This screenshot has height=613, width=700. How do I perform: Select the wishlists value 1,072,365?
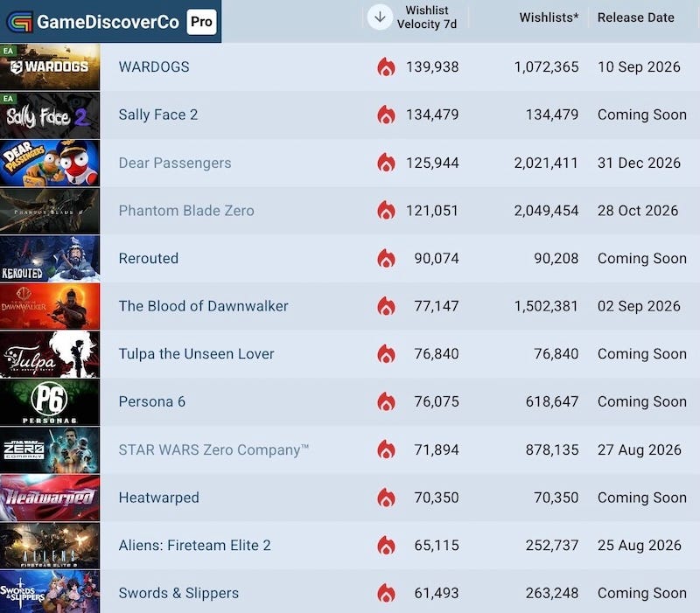point(546,67)
